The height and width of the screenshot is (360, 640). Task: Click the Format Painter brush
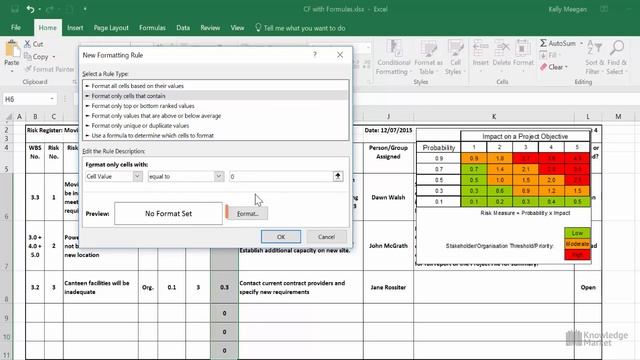pos(28,69)
